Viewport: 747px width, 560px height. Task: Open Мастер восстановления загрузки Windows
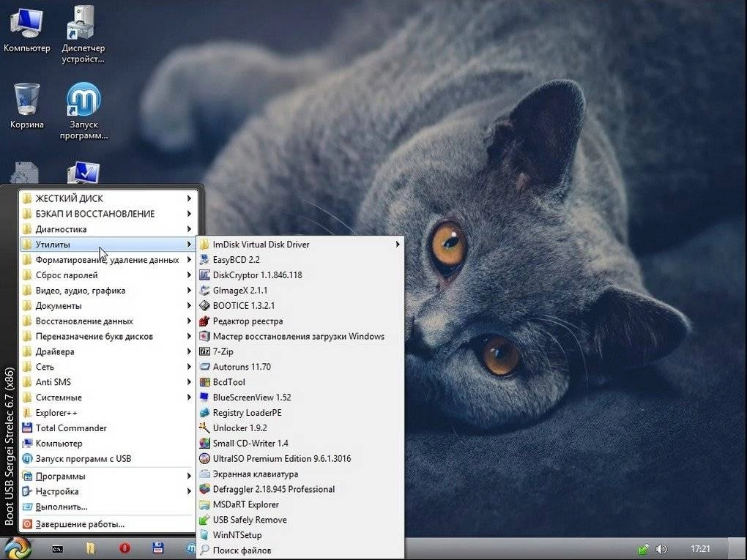click(x=300, y=336)
